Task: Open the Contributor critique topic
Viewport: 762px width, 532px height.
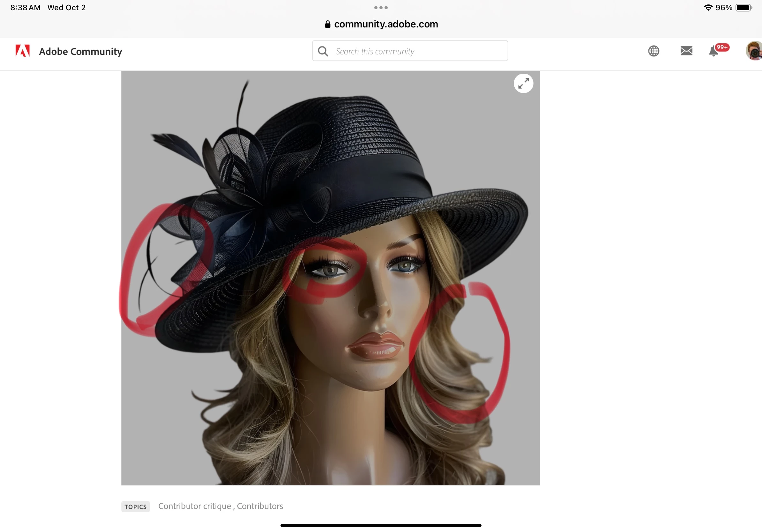Action: (x=194, y=506)
